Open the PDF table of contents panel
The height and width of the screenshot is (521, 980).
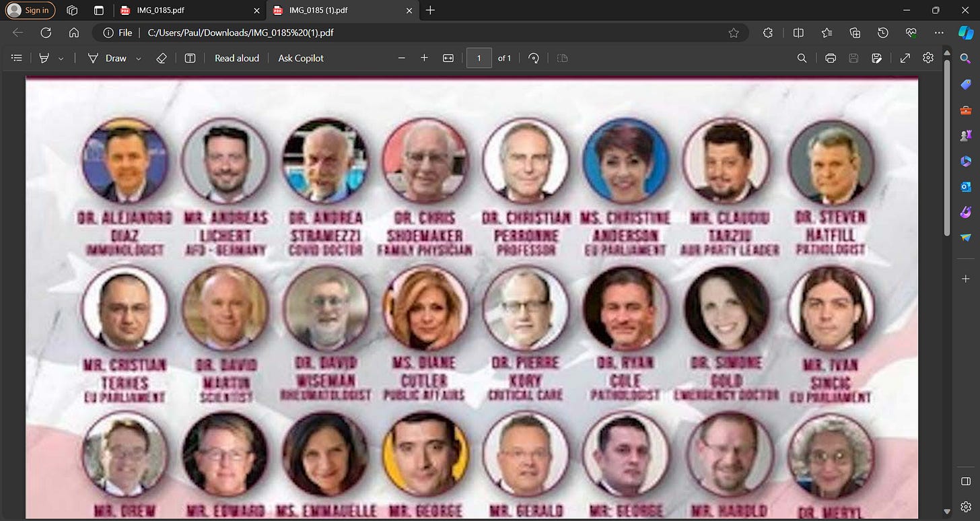coord(17,59)
